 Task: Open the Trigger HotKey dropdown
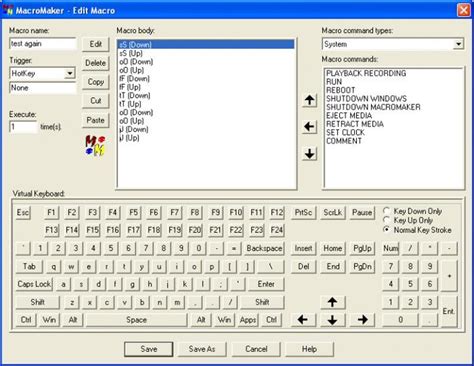[x=70, y=73]
